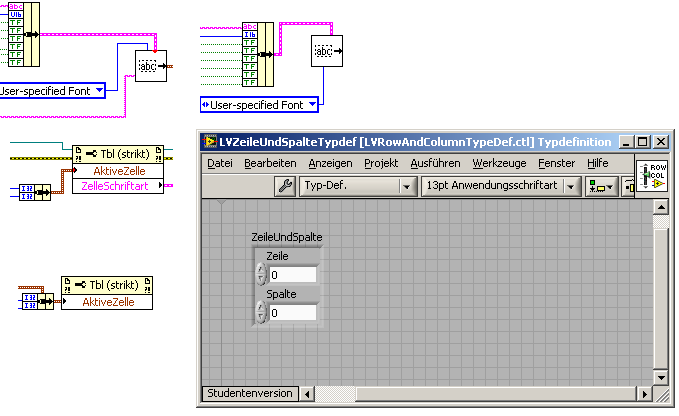Click the Spalte increment/decrement stepper
The height and width of the screenshot is (416, 679).
click(261, 313)
